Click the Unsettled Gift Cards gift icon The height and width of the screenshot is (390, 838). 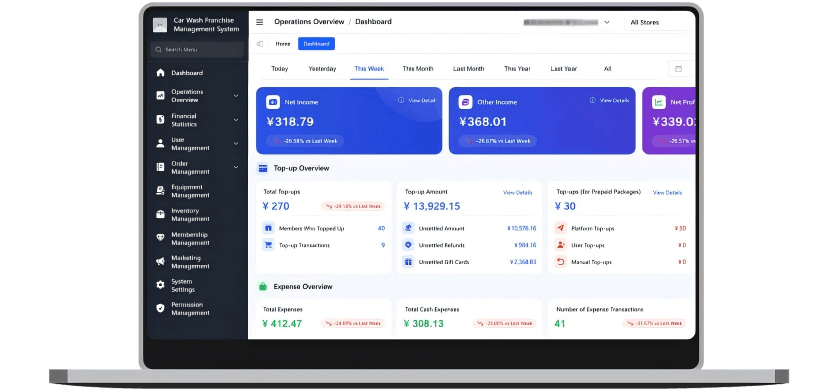408,262
